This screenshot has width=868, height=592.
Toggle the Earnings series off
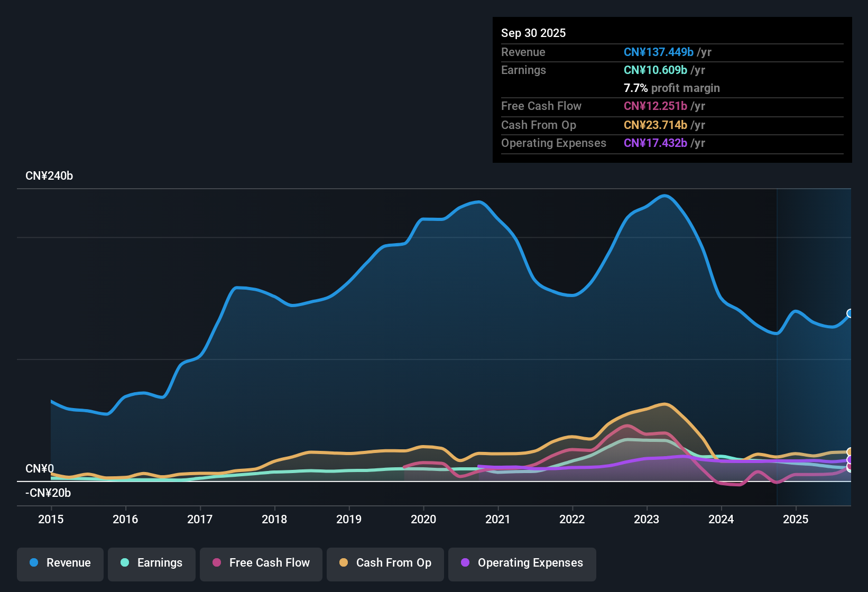pos(151,563)
